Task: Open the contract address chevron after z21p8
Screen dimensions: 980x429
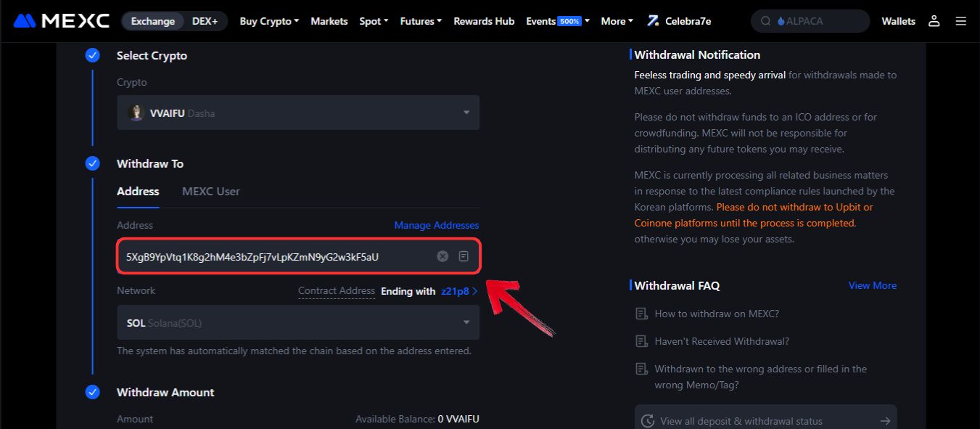Action: tap(475, 291)
